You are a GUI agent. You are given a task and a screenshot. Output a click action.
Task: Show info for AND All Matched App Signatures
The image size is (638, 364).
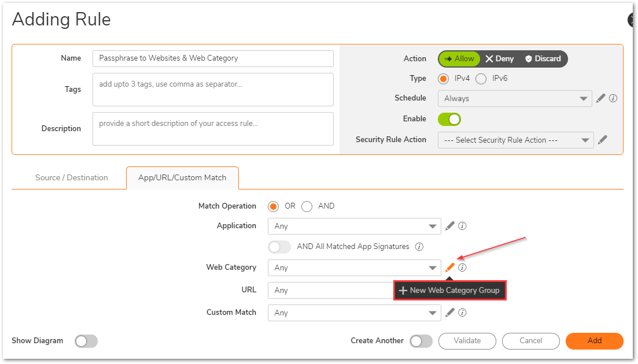[419, 247]
